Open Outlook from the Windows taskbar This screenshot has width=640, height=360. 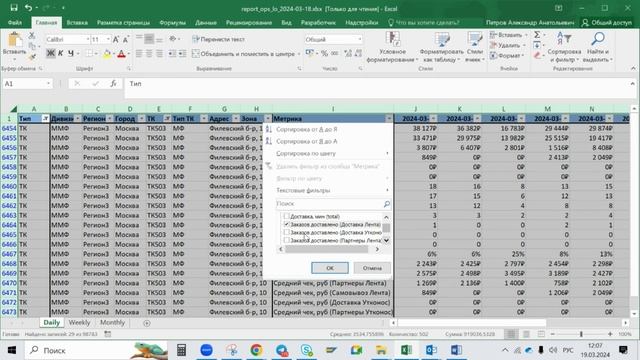pyautogui.click(x=431, y=350)
